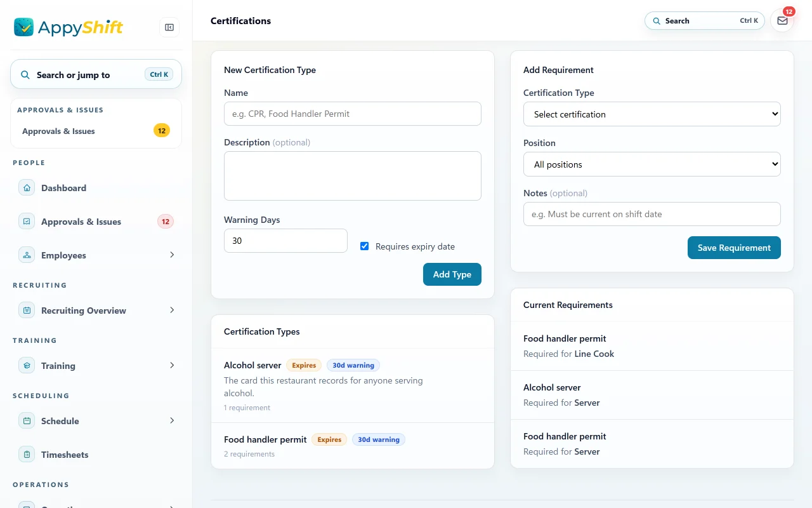Open the Schedule sidebar item

(x=96, y=421)
